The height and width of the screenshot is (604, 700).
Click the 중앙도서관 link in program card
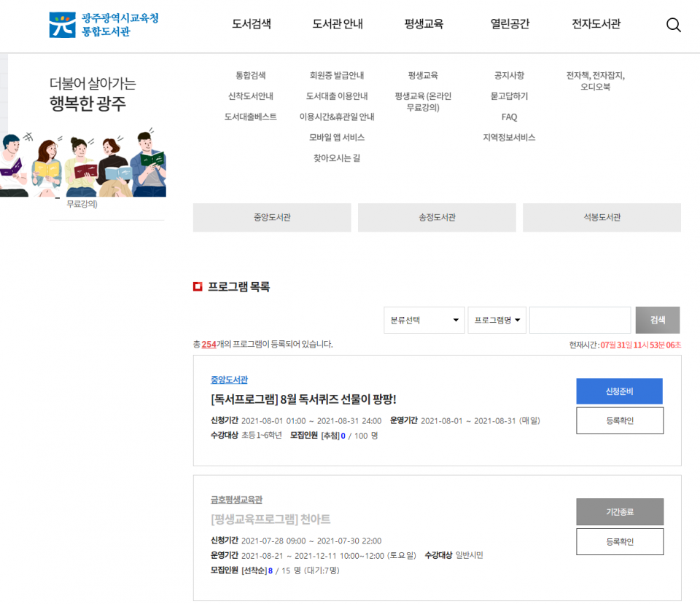tap(229, 380)
